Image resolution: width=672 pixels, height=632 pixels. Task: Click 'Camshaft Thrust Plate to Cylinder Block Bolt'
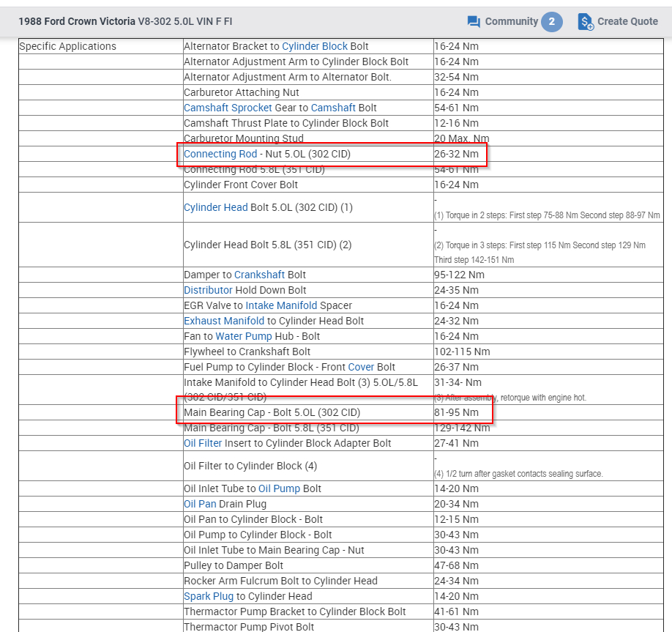[286, 123]
